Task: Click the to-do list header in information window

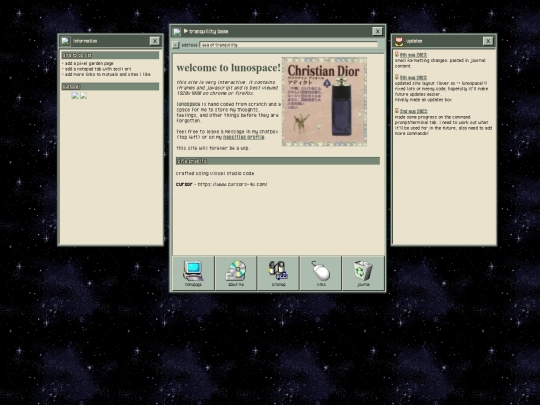Action: point(110,55)
